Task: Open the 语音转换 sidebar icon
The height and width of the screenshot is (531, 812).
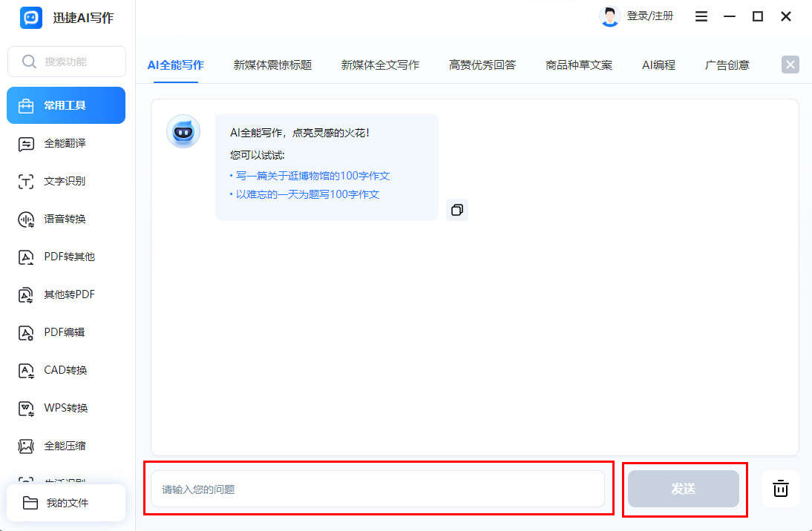Action: [26, 219]
